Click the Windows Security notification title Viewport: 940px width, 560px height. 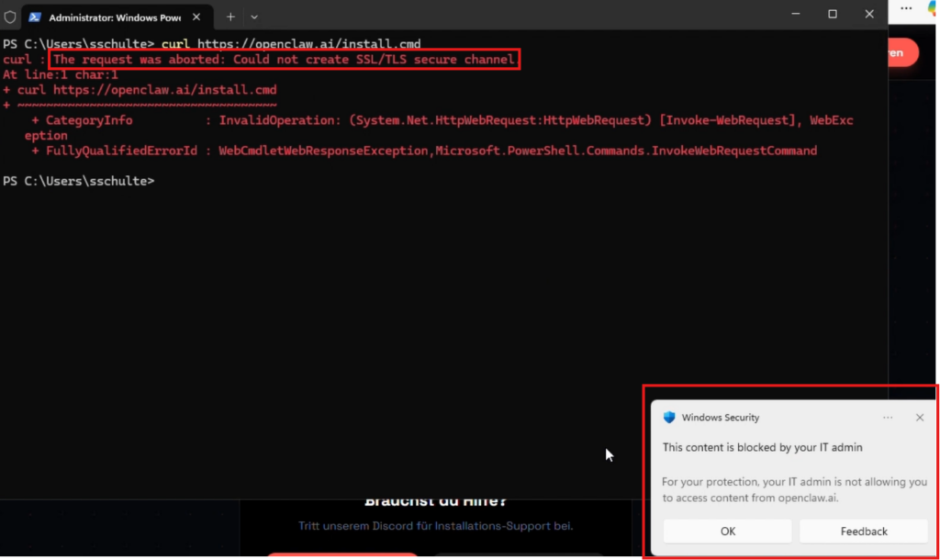click(x=721, y=418)
